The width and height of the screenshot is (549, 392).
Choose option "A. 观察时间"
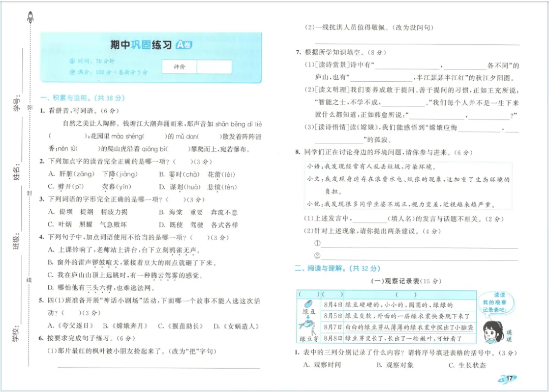click(x=322, y=365)
